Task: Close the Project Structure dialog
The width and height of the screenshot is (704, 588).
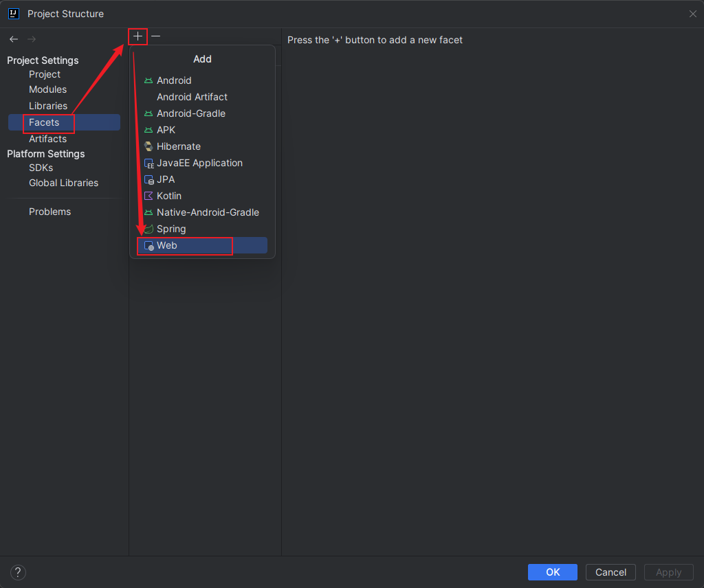Action: pos(693,14)
